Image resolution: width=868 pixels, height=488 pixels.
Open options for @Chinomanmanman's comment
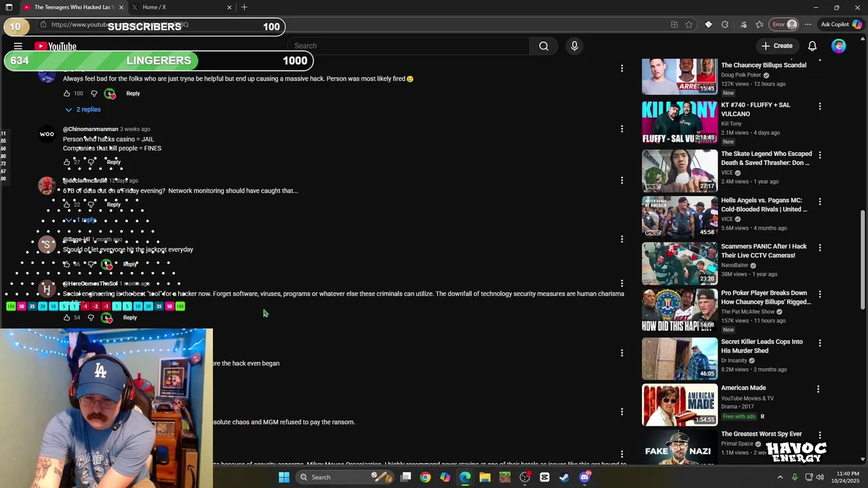(622, 129)
